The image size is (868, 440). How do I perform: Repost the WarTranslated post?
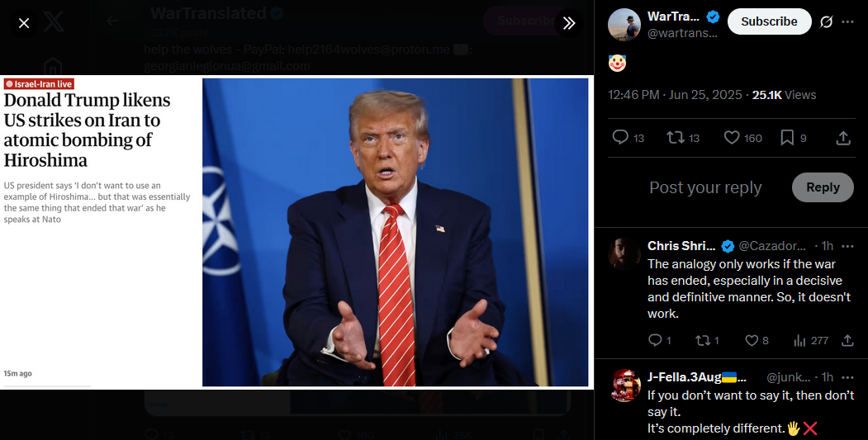click(676, 137)
